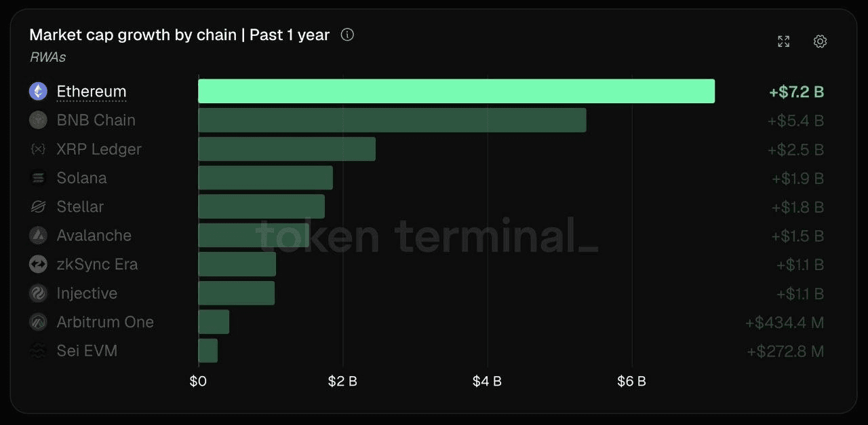Select the Sei EVM label

[x=87, y=351]
